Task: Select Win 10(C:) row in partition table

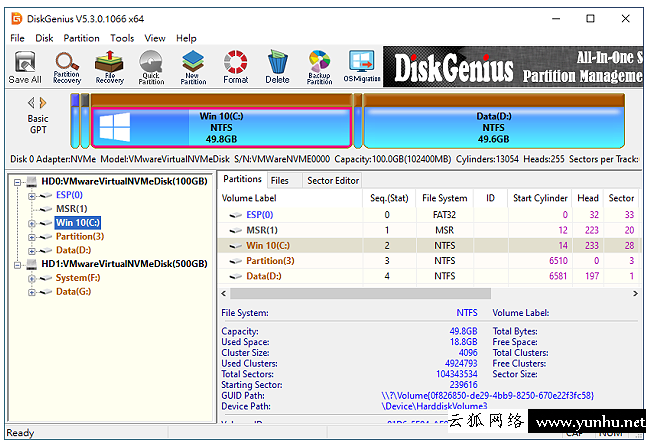Action: click(428, 245)
